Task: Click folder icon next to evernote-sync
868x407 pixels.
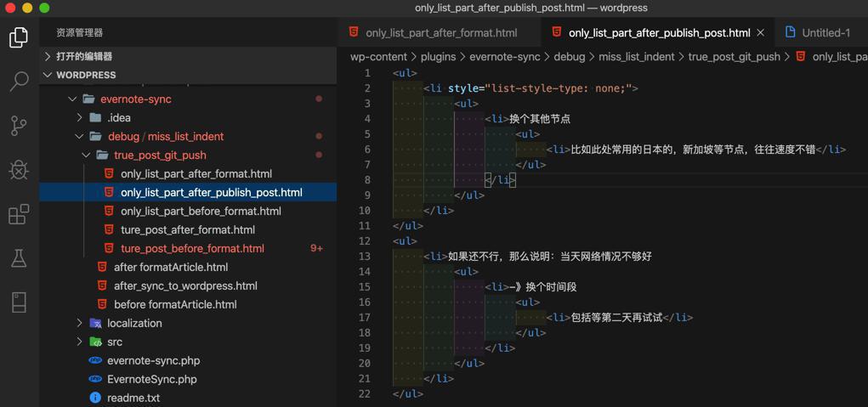Action: pyautogui.click(x=88, y=99)
